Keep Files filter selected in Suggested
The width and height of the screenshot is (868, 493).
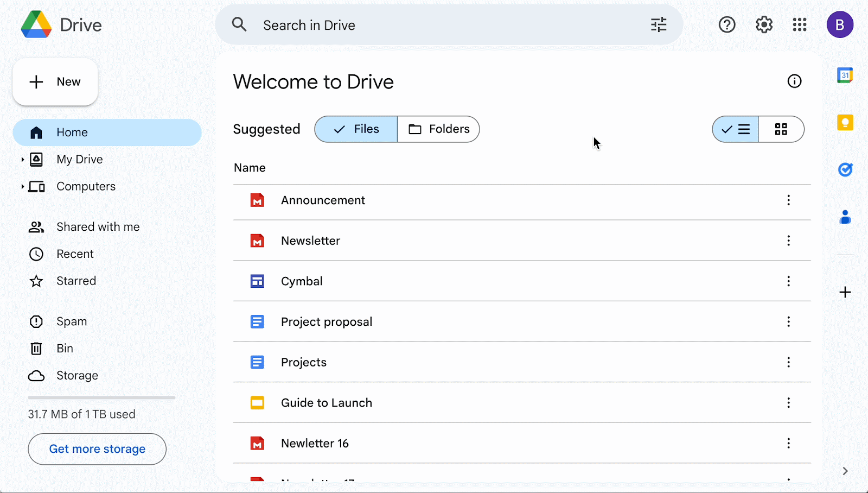point(355,129)
